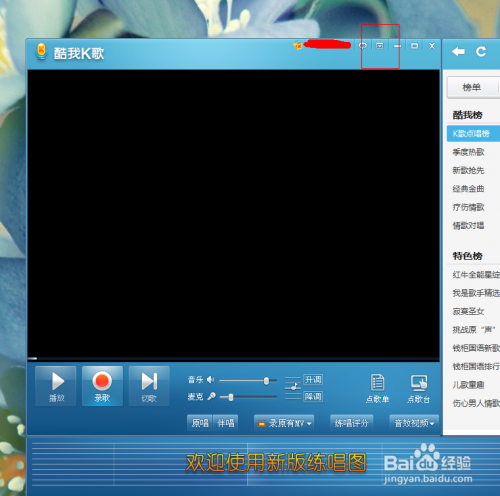Raise the key with 升调
This screenshot has width=500, height=496.
point(313,380)
